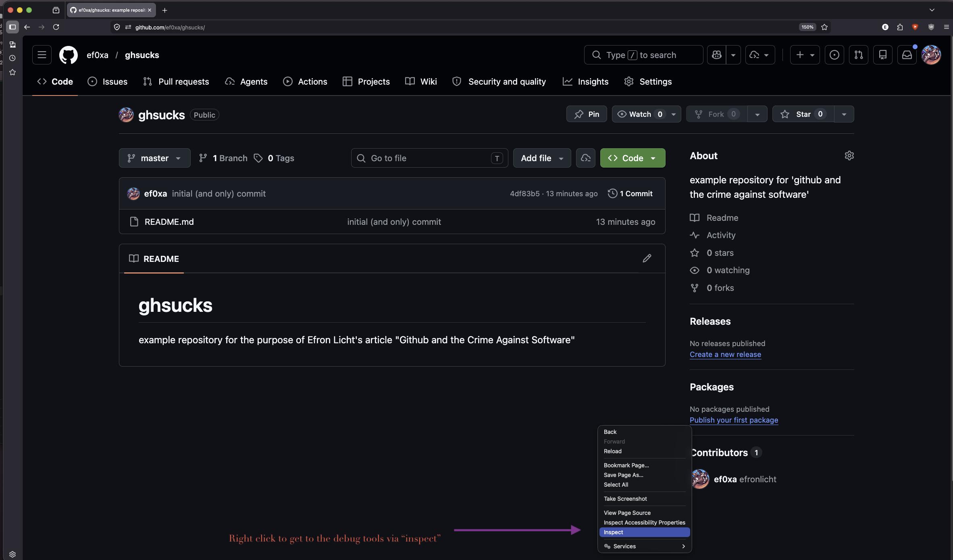Viewport: 953px width, 560px height.
Task: Click Create a new release link
Action: [725, 355]
